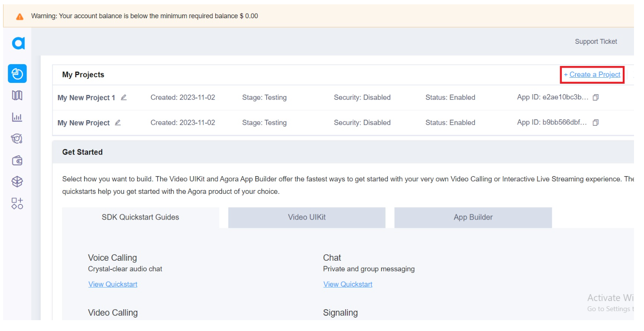
Task: Click App ID e2ae10bc3b text
Action: coord(553,97)
